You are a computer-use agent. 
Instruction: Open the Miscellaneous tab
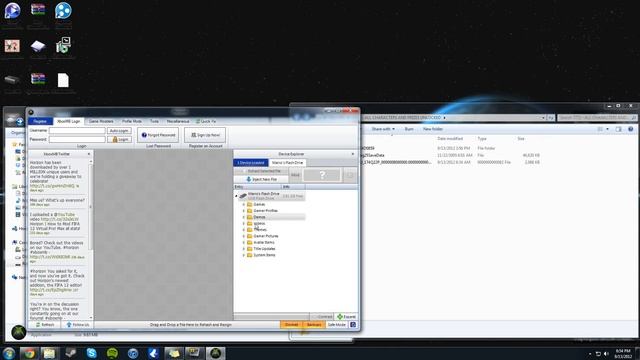point(178,121)
